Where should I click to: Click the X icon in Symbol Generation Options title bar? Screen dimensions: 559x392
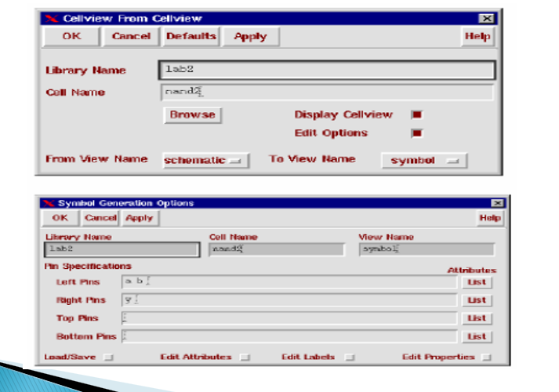(x=49, y=203)
